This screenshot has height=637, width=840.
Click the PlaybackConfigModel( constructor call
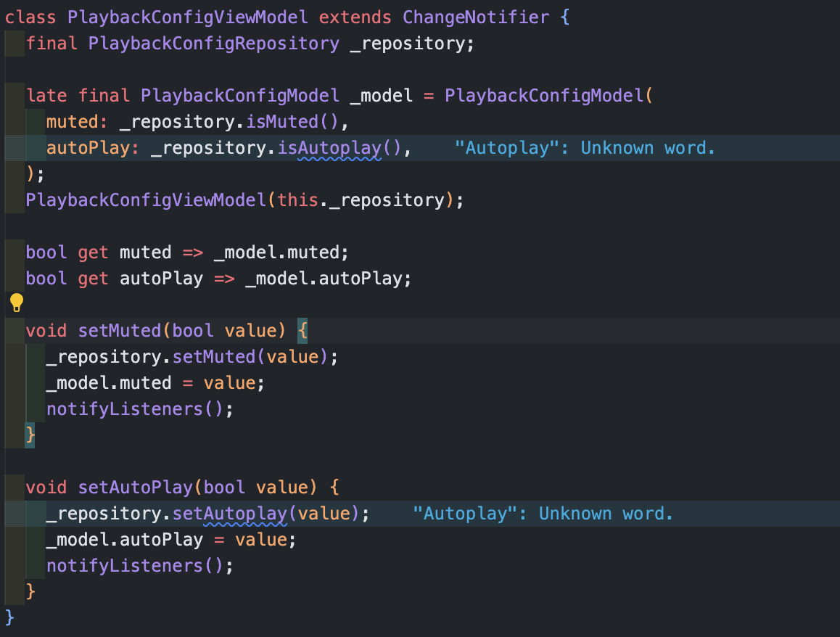(548, 95)
